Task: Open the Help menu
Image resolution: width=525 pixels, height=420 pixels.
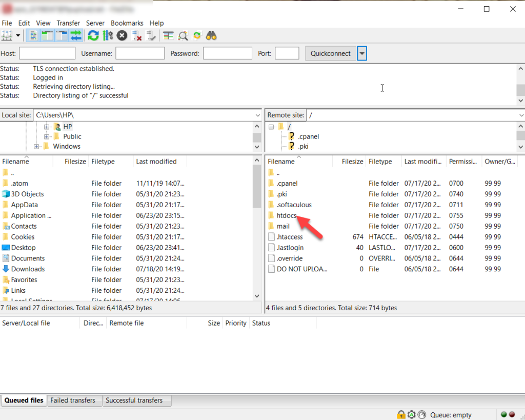Action: coord(156,23)
